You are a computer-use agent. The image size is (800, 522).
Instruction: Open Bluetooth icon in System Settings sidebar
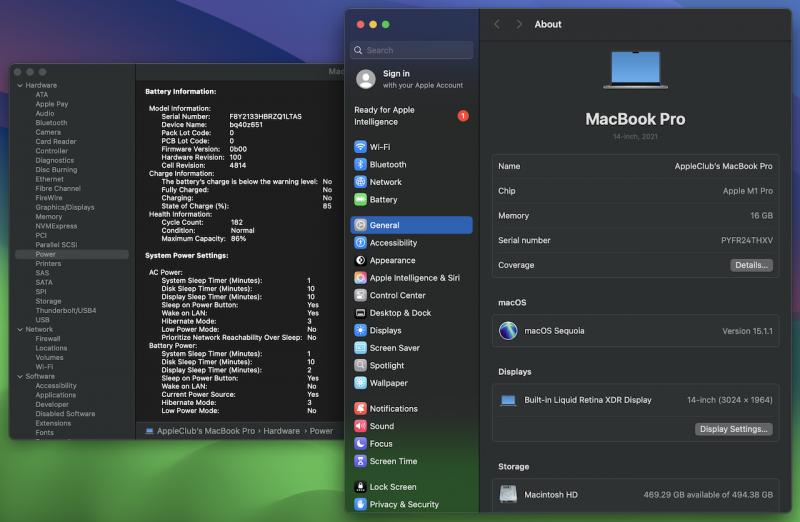[360, 164]
